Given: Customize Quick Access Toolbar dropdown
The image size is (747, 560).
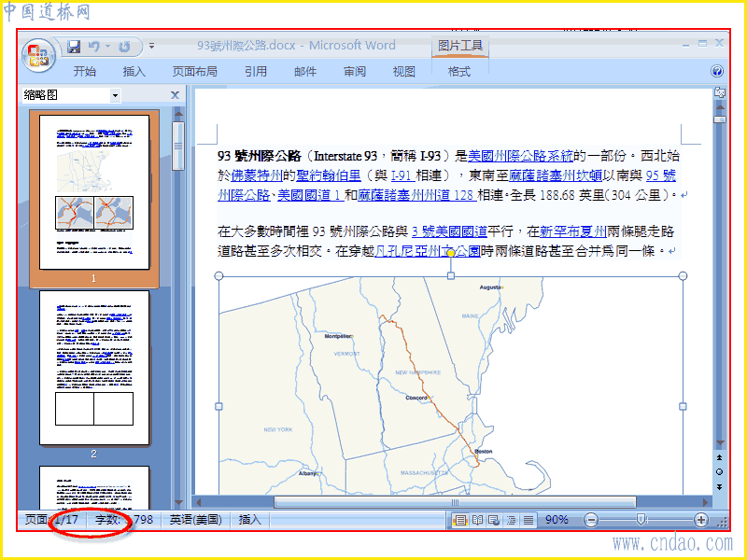Looking at the screenshot, I should tap(151, 46).
